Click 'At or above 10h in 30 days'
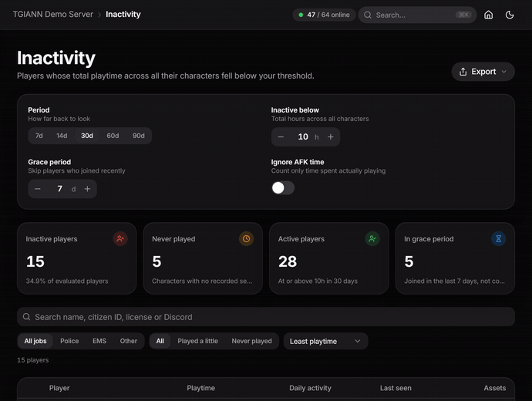Image resolution: width=532 pixels, height=401 pixels. coord(318,281)
